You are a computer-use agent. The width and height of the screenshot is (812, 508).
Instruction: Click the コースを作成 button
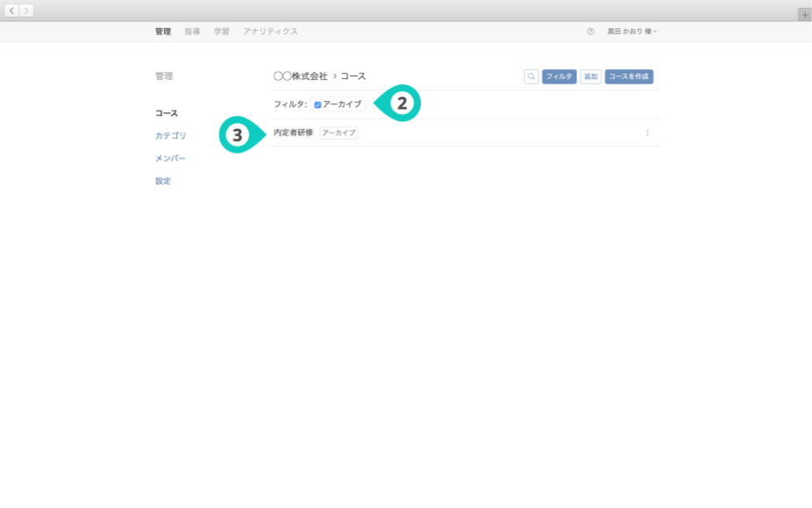[629, 77]
